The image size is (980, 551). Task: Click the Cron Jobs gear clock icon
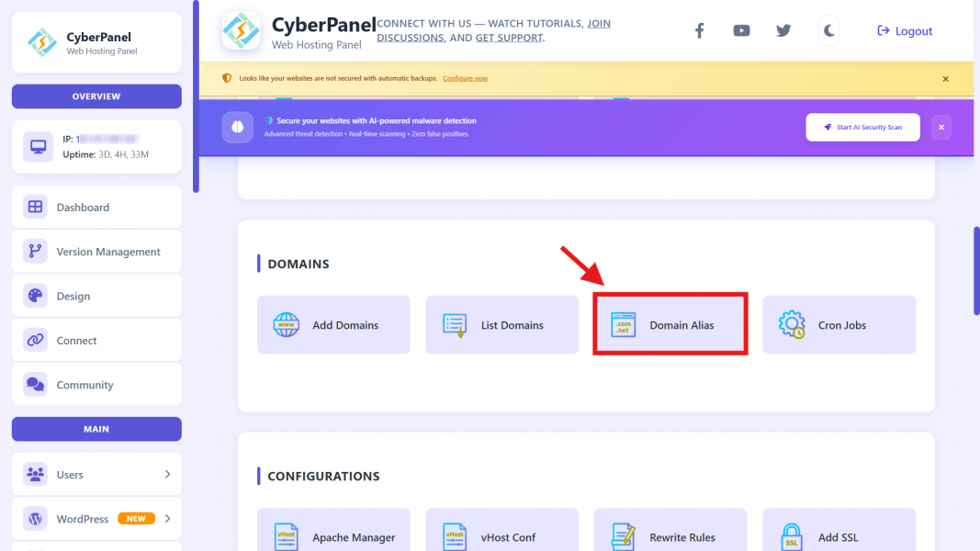pyautogui.click(x=792, y=325)
